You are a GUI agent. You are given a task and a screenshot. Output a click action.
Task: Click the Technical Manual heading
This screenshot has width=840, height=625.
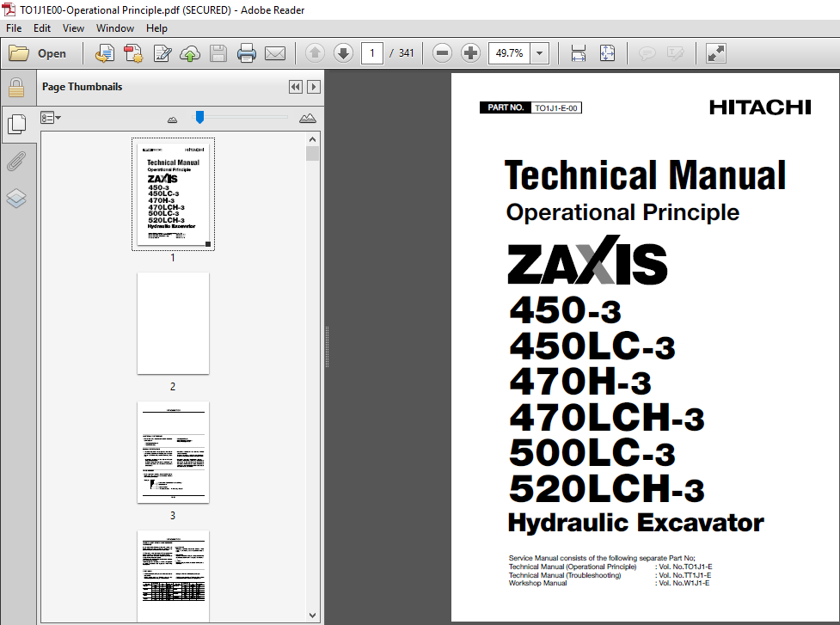pyautogui.click(x=645, y=175)
